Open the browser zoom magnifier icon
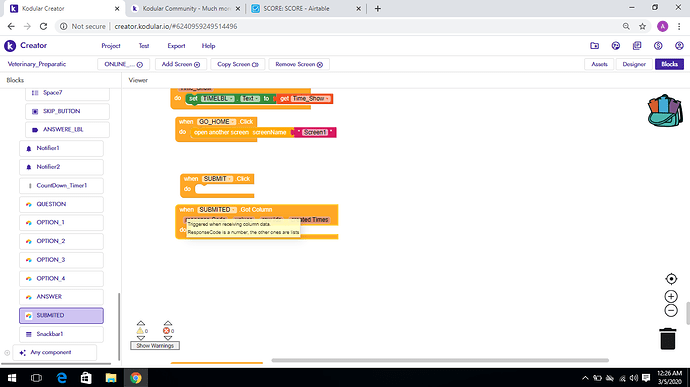Viewport: 690px width, 387px height. pyautogui.click(x=626, y=26)
